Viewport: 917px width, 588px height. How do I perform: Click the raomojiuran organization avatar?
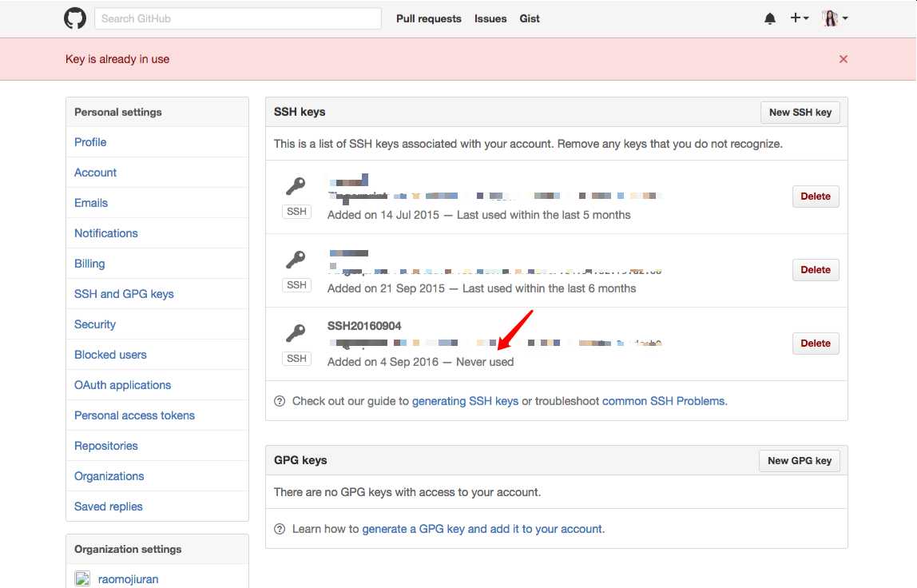pos(82,578)
